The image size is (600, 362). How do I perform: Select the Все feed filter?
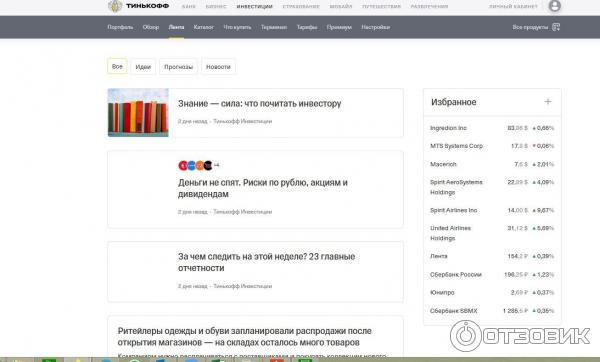point(117,67)
